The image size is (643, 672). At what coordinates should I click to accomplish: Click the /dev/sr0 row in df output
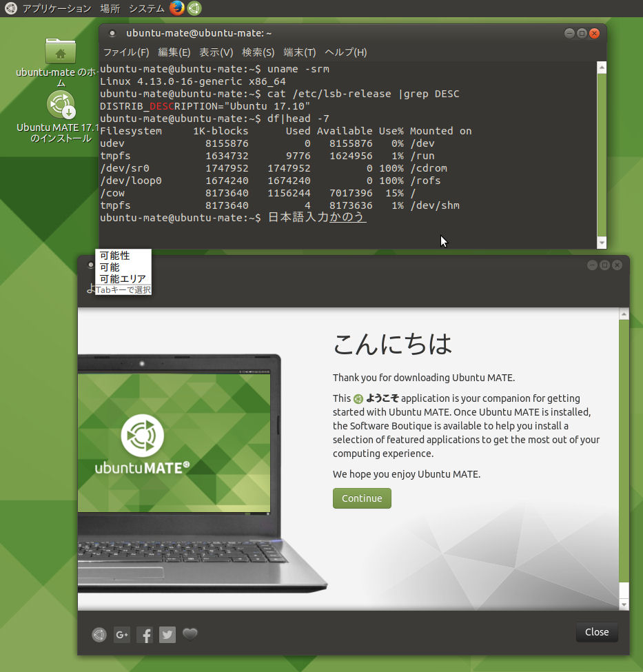[274, 168]
